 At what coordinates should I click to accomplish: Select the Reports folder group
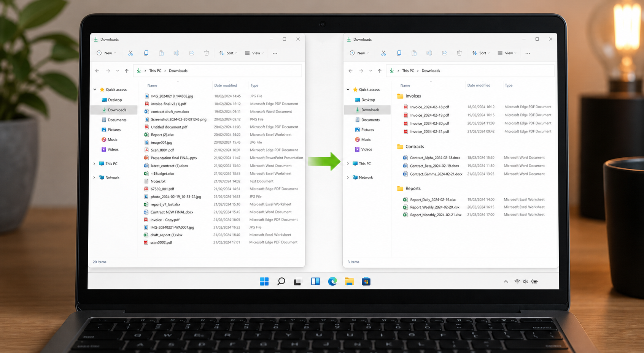[x=409, y=188]
